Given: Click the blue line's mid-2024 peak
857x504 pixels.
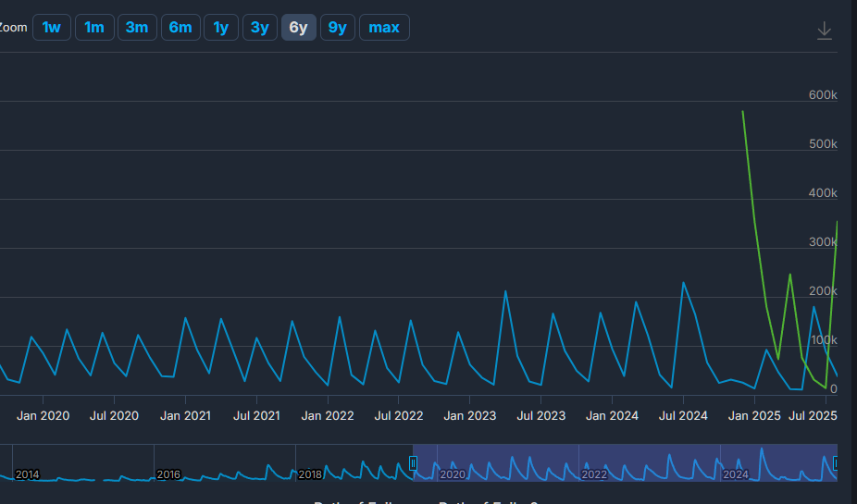Looking at the screenshot, I should (x=683, y=283).
